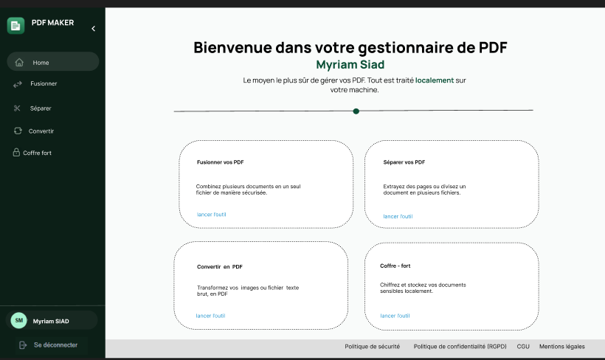Click the PDF MAKER app title
Image resolution: width=605 pixels, height=360 pixels.
[52, 23]
